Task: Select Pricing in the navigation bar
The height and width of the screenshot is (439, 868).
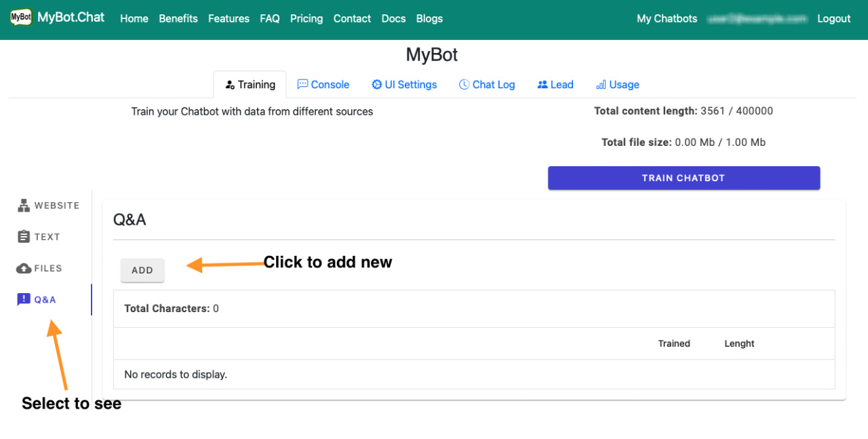Action: tap(307, 19)
